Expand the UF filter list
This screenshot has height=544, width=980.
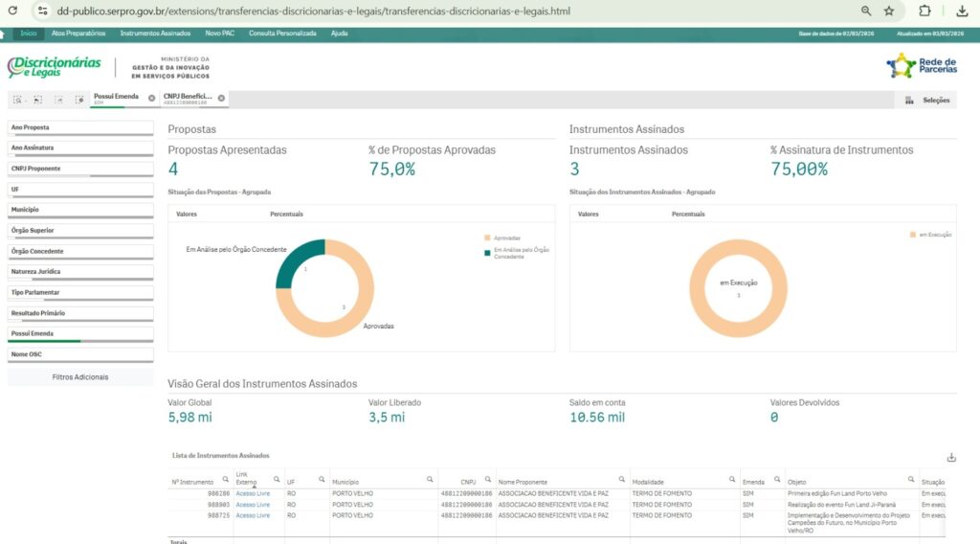(x=80, y=190)
